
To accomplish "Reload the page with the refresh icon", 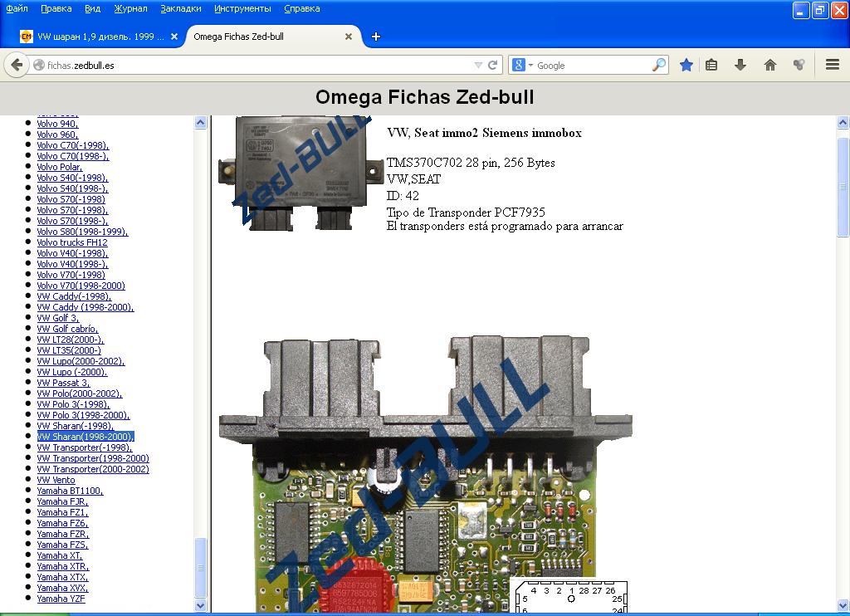I will click(x=493, y=65).
